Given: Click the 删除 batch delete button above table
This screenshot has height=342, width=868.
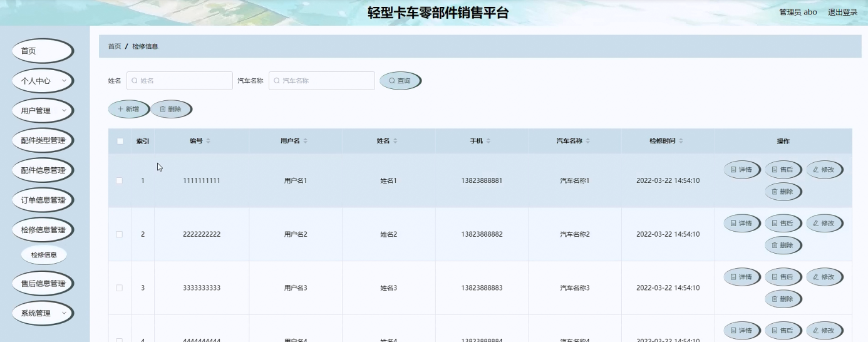Looking at the screenshot, I should tap(171, 109).
